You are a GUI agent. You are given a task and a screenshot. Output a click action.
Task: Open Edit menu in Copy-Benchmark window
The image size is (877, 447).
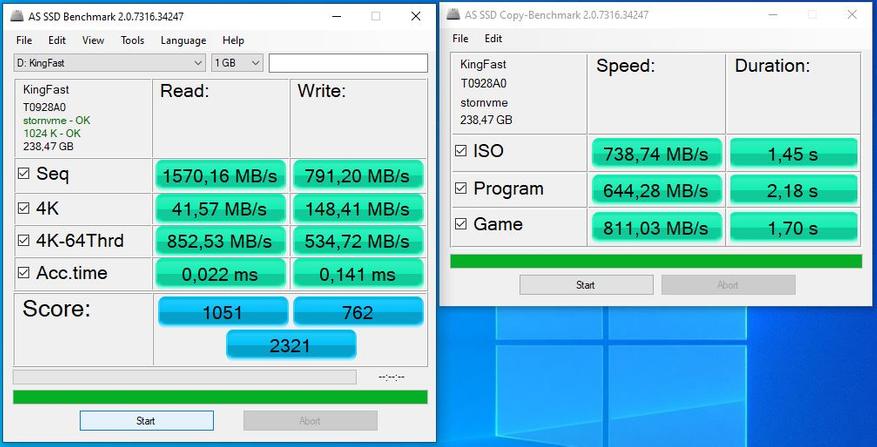coord(493,38)
